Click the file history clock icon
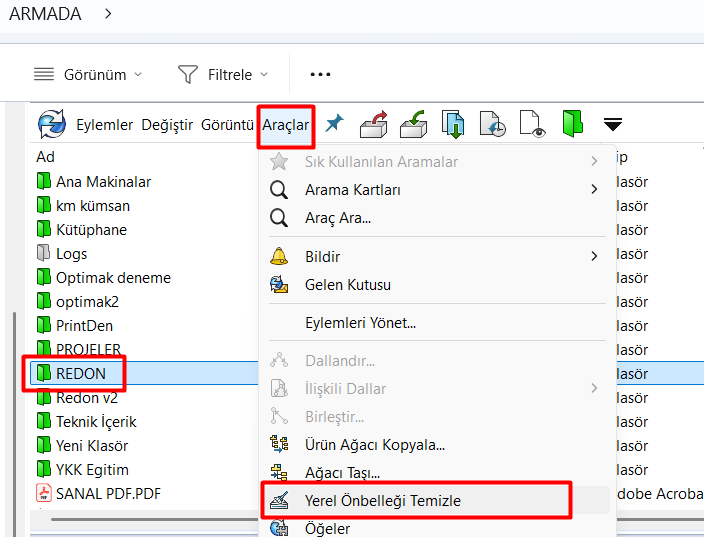The image size is (705, 540). click(x=492, y=124)
